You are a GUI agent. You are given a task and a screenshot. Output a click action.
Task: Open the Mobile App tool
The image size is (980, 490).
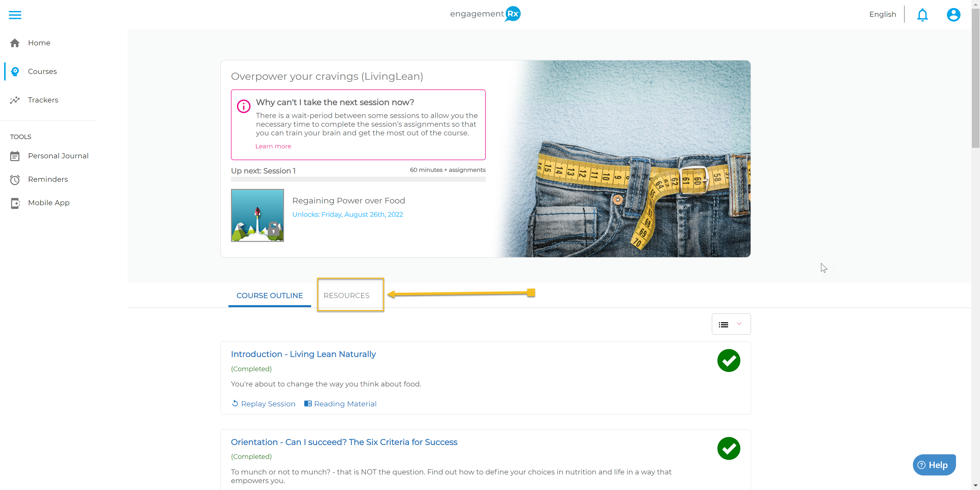coord(48,203)
